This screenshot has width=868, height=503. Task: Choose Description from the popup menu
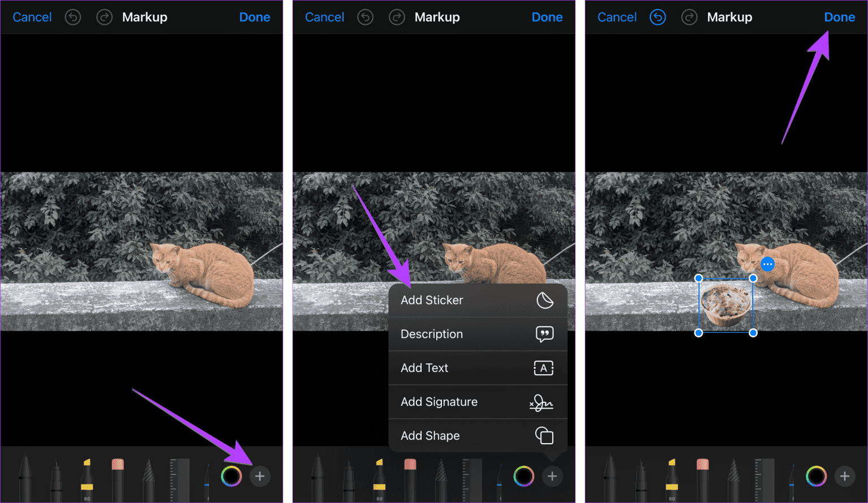[478, 334]
